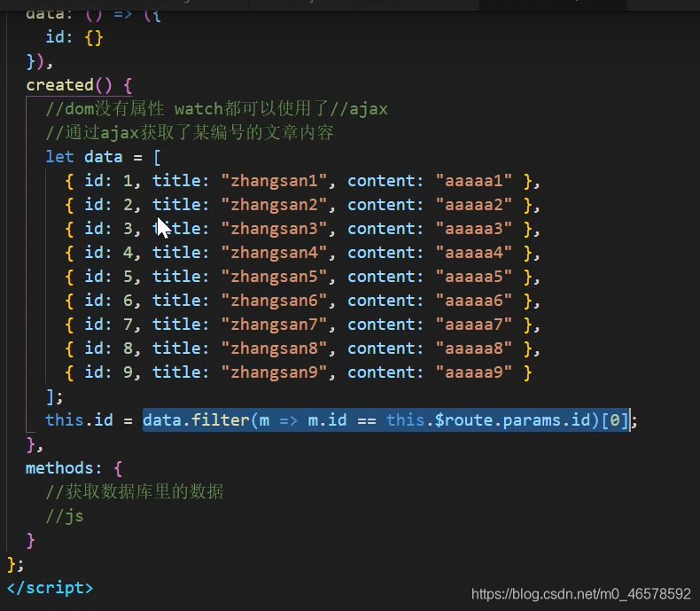Click the "//js" comment
Image resolution: width=700 pixels, height=611 pixels.
pos(65,516)
